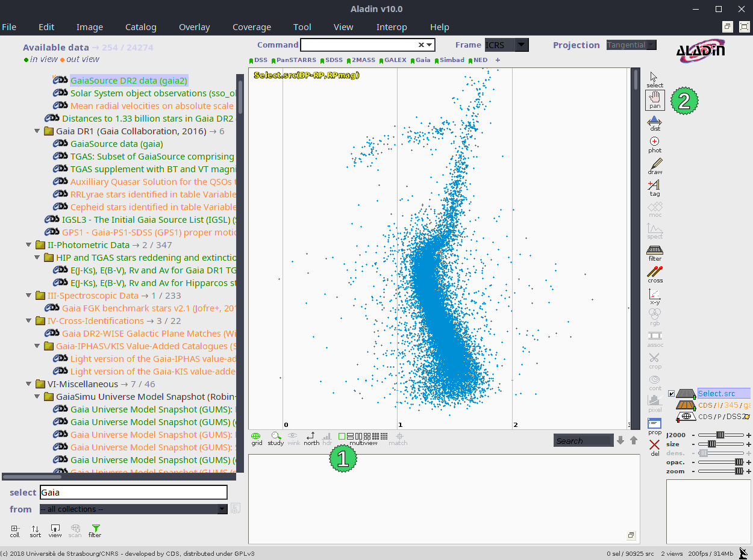The height and width of the screenshot is (560, 753).
Task: Toggle the north direction indicator
Action: pyautogui.click(x=311, y=438)
